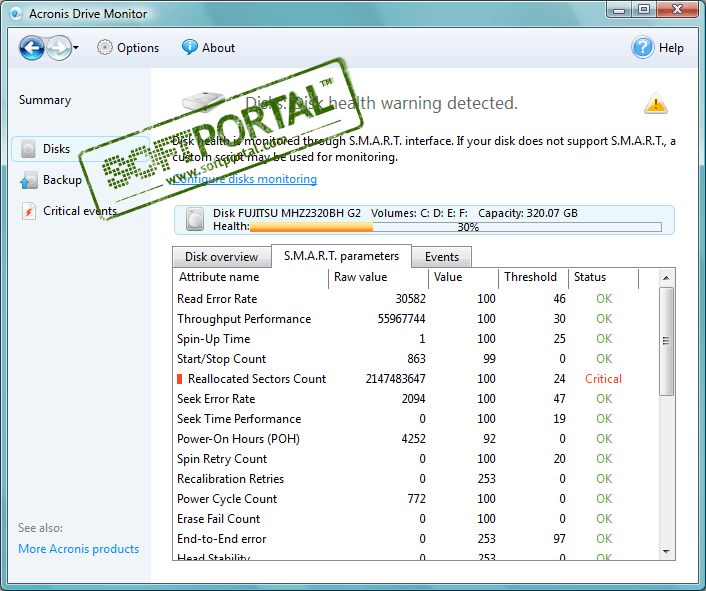
Task: Select the Power Cycle Count row
Action: click(x=416, y=499)
